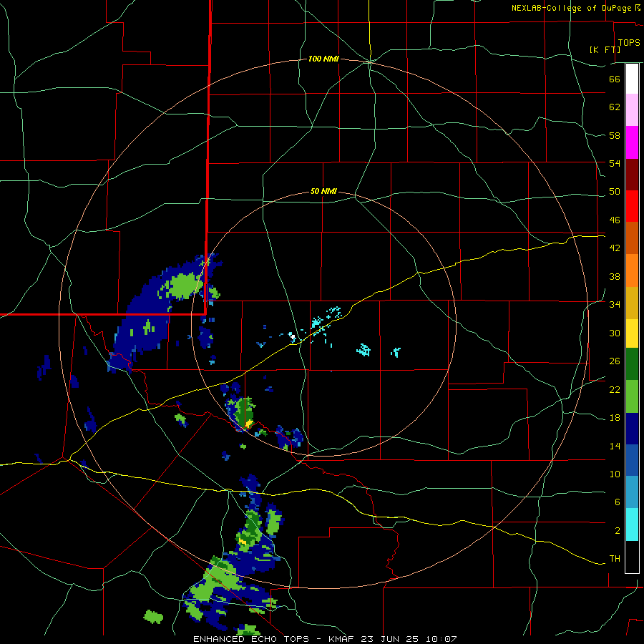Click the yellow legend swatch just above 30
644x644 pixels.
[x=632, y=333]
